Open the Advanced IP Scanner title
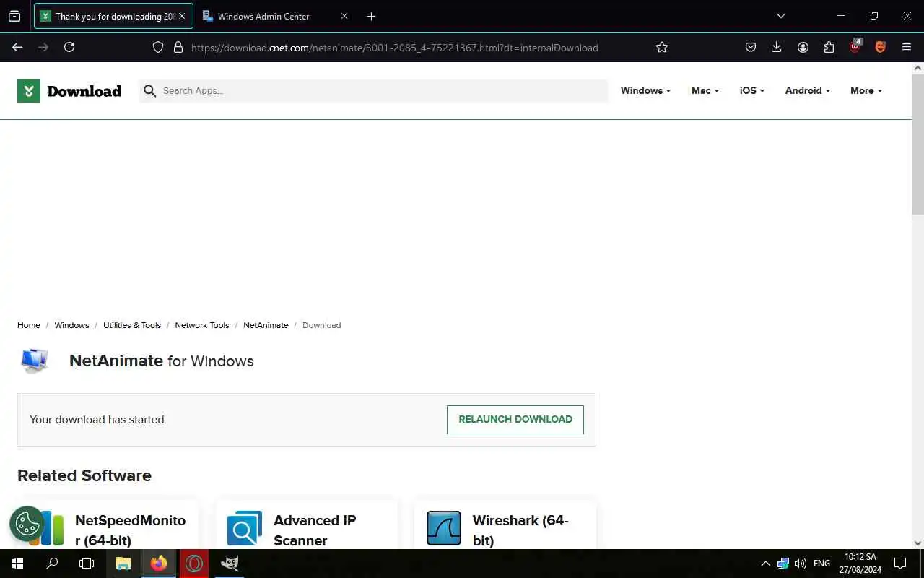The height and width of the screenshot is (578, 924). click(315, 530)
